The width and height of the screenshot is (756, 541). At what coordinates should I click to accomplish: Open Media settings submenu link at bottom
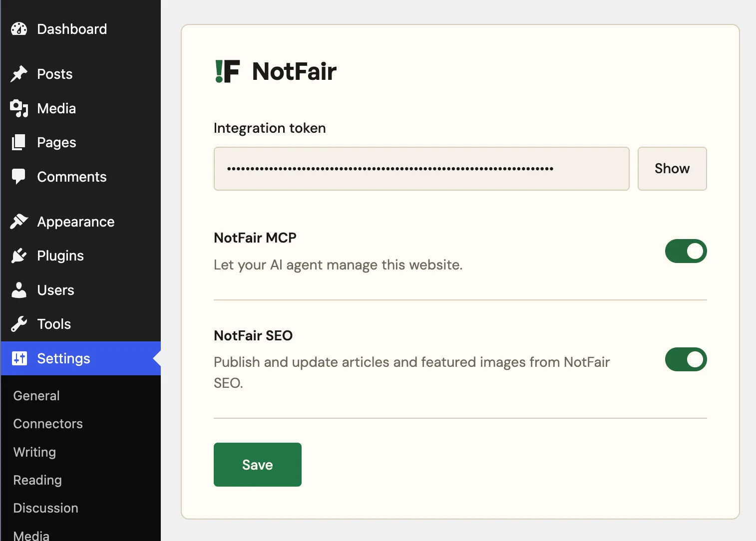(31, 536)
